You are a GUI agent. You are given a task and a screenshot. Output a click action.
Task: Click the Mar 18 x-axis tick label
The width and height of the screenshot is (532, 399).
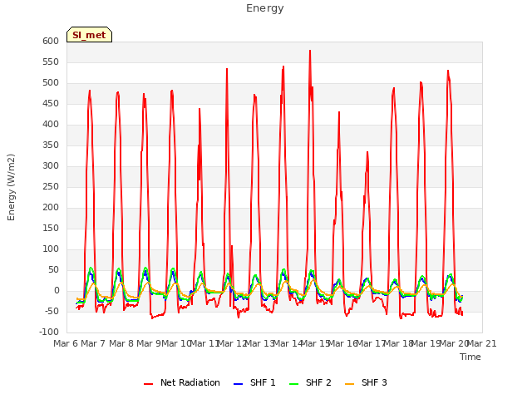click(398, 343)
